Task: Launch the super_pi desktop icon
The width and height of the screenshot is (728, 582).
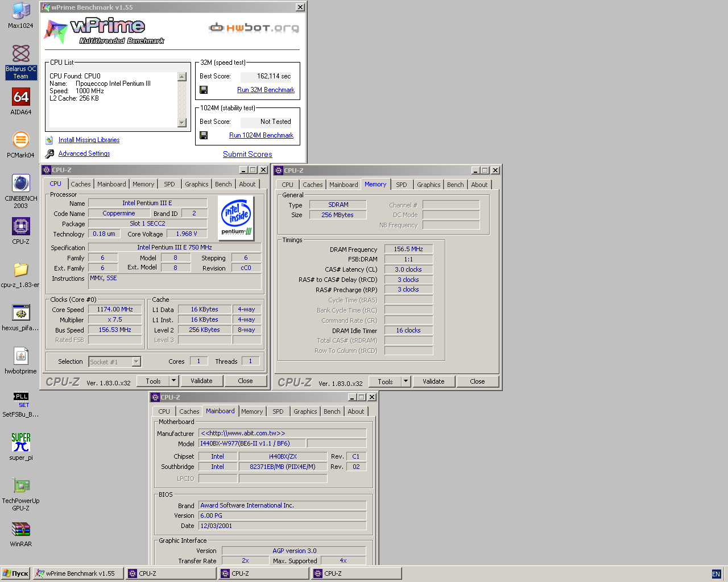Action: coord(21,446)
